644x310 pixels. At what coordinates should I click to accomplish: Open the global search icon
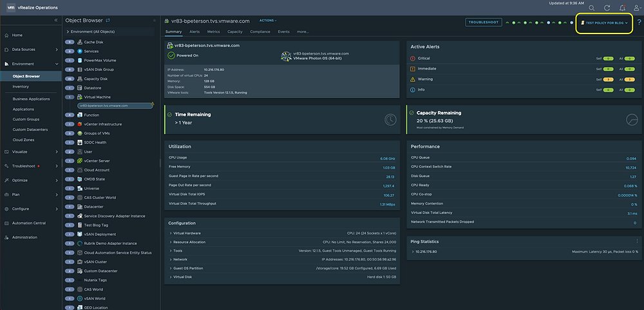pos(591,7)
